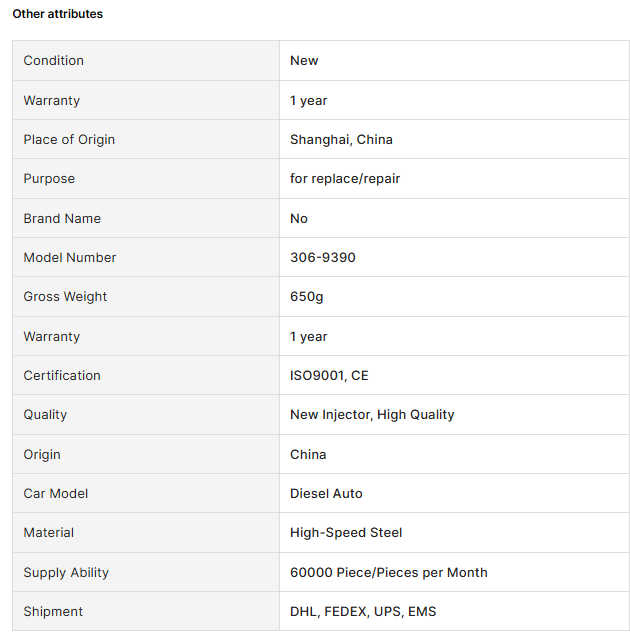This screenshot has height=636, width=630.
Task: Click the 'New' condition value
Action: (304, 60)
